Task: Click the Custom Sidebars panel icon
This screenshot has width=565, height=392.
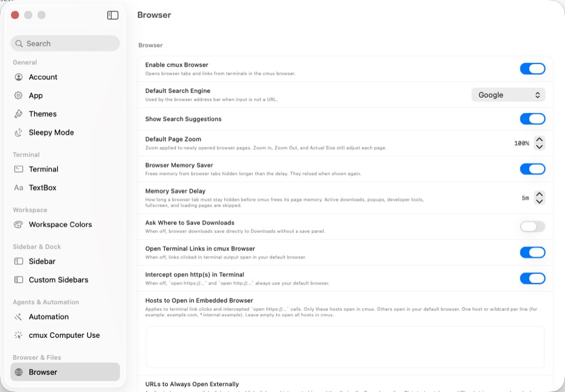Action: (18, 280)
